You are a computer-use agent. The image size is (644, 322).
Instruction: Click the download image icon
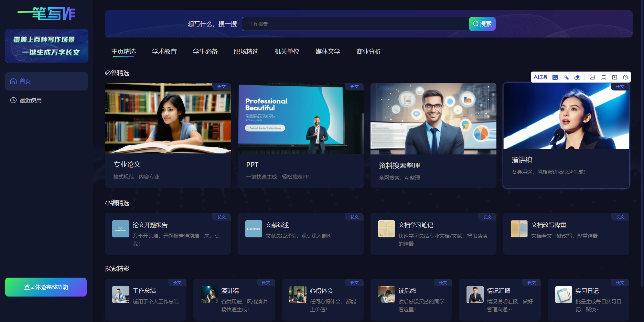(x=614, y=77)
